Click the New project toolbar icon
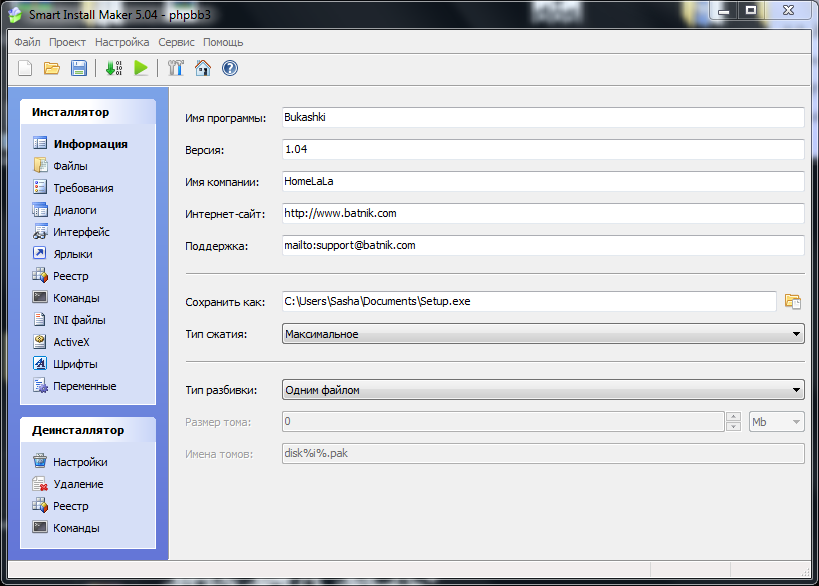Screen dimensions: 819x586 (x=25, y=68)
